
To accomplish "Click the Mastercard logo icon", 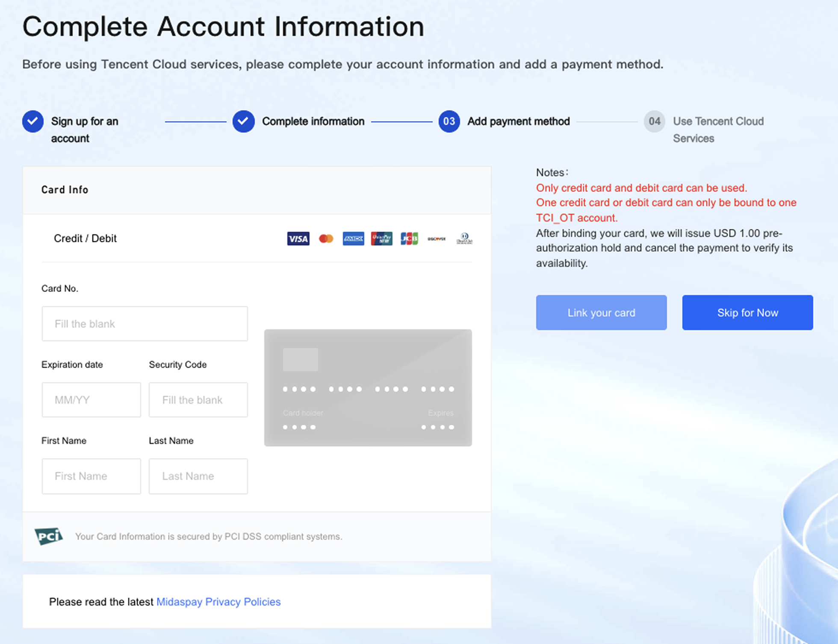I will tap(326, 239).
